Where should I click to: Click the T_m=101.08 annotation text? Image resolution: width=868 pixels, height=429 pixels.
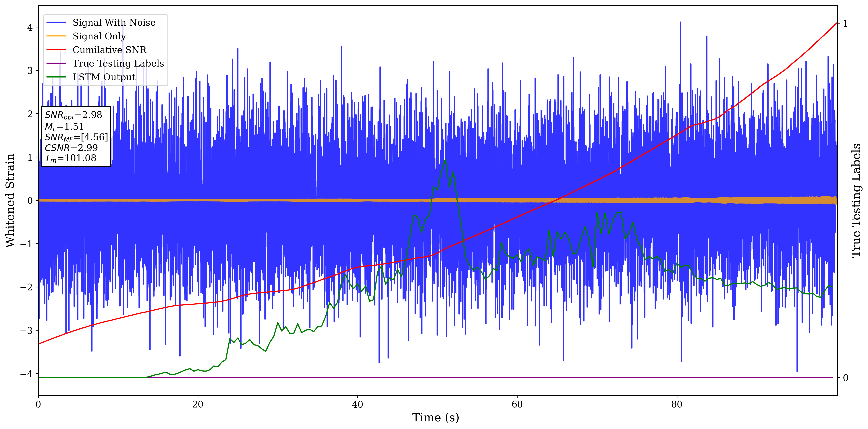[70, 158]
